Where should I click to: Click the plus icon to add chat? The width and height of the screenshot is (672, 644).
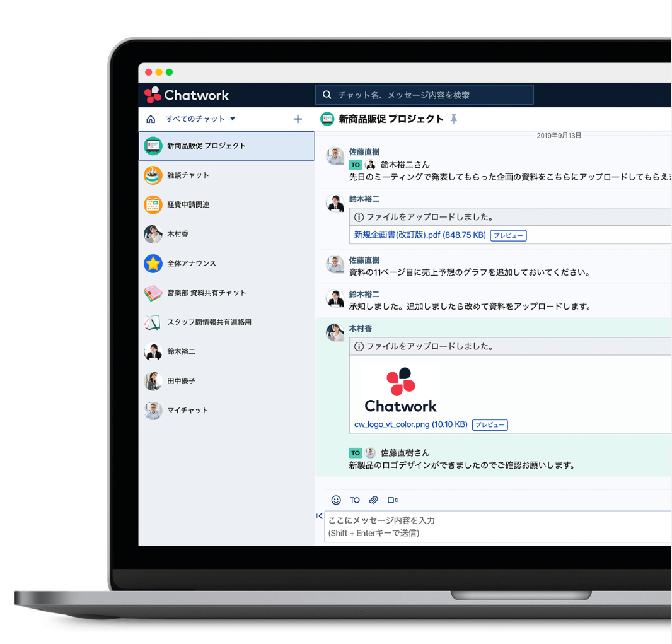tap(298, 119)
